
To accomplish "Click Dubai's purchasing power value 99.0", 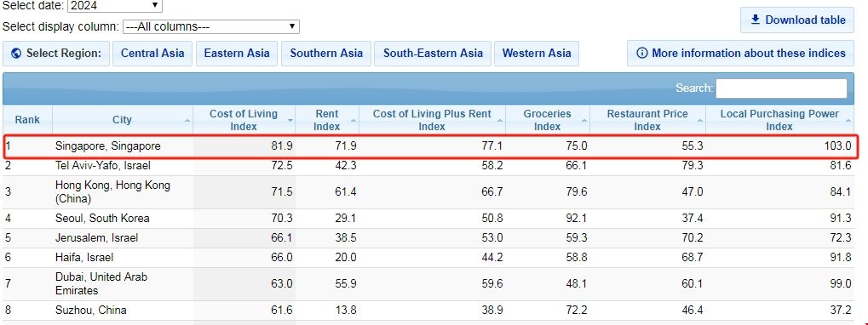I will 841,283.
